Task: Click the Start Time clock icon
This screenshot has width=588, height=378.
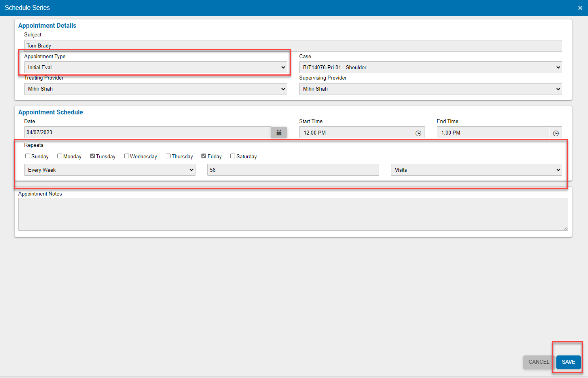Action: (x=418, y=133)
